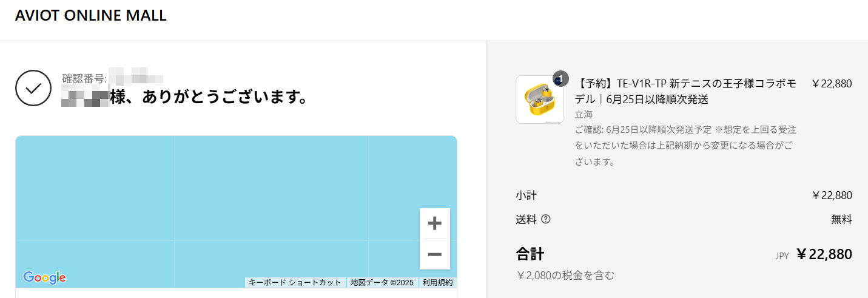Open the 利用規約 map terms link
This screenshot has width=868, height=298.
click(437, 283)
